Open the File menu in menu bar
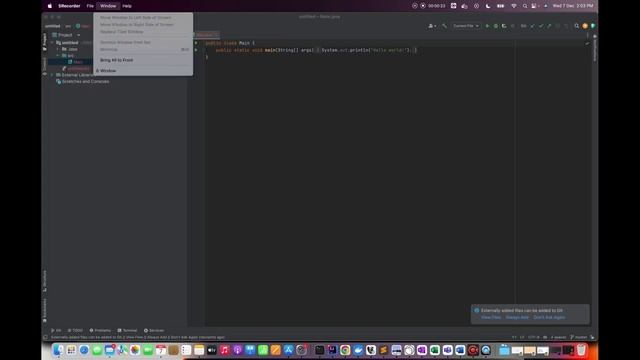 click(90, 6)
